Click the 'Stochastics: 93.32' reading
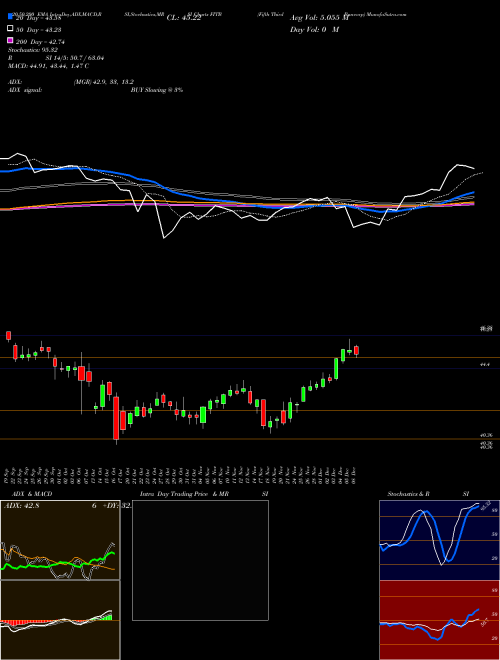Viewport: 500px width, 660px height. pos(33,50)
